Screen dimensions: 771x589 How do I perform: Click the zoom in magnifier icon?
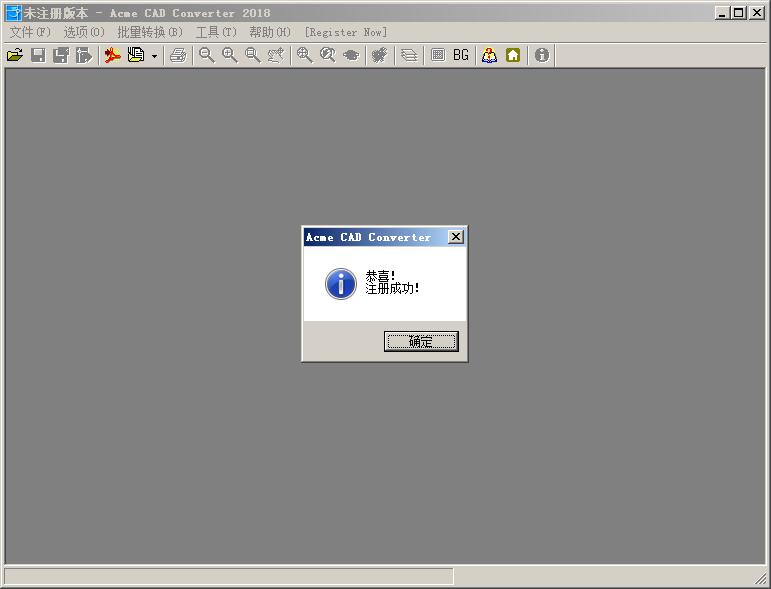tap(230, 55)
